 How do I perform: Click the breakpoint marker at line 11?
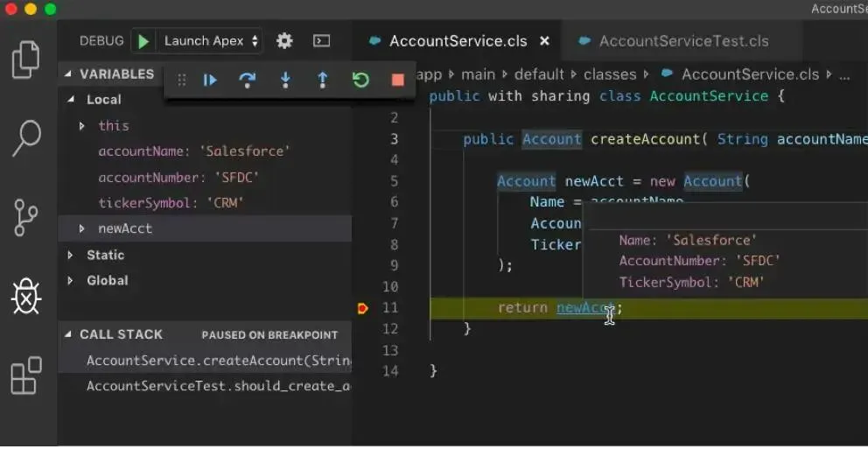(x=362, y=308)
